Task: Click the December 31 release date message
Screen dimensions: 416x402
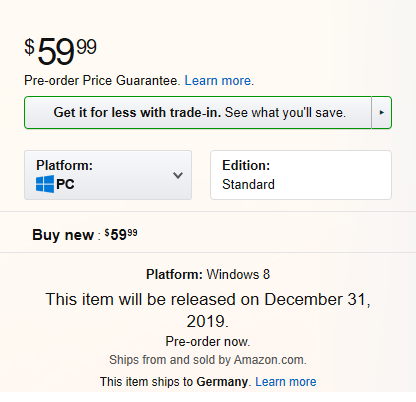Action: click(x=208, y=310)
